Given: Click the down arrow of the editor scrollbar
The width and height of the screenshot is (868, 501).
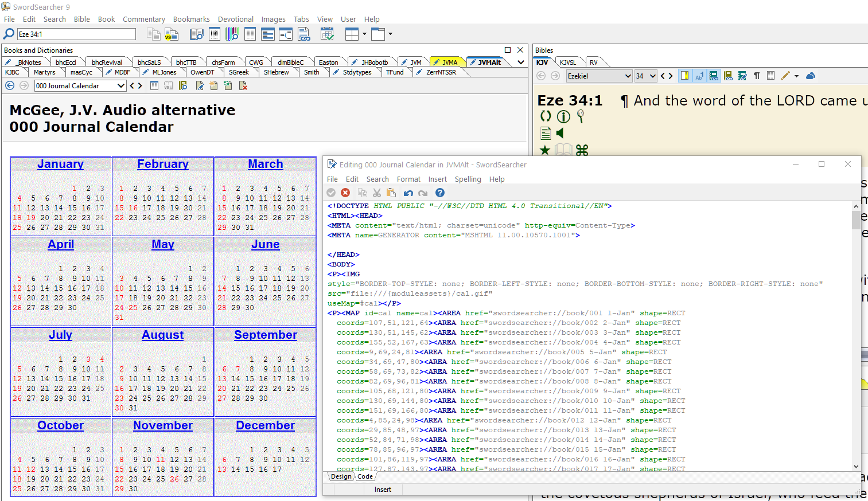Looking at the screenshot, I should 856,467.
